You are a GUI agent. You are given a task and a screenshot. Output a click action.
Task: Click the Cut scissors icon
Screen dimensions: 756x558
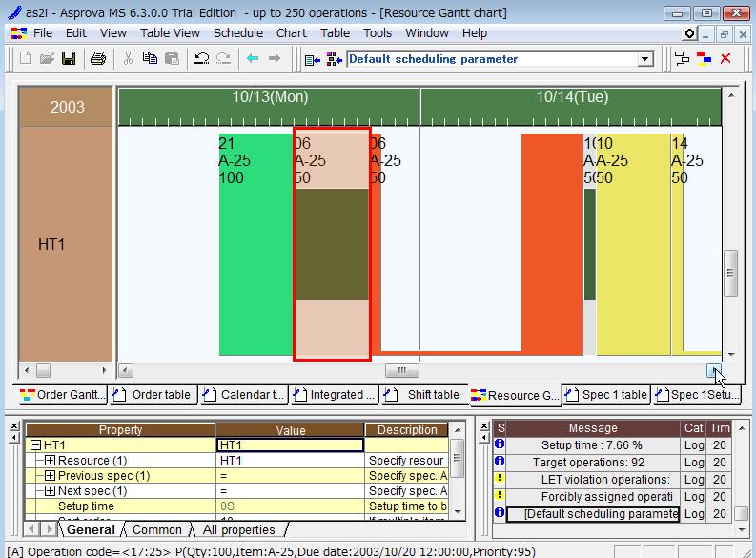128,59
